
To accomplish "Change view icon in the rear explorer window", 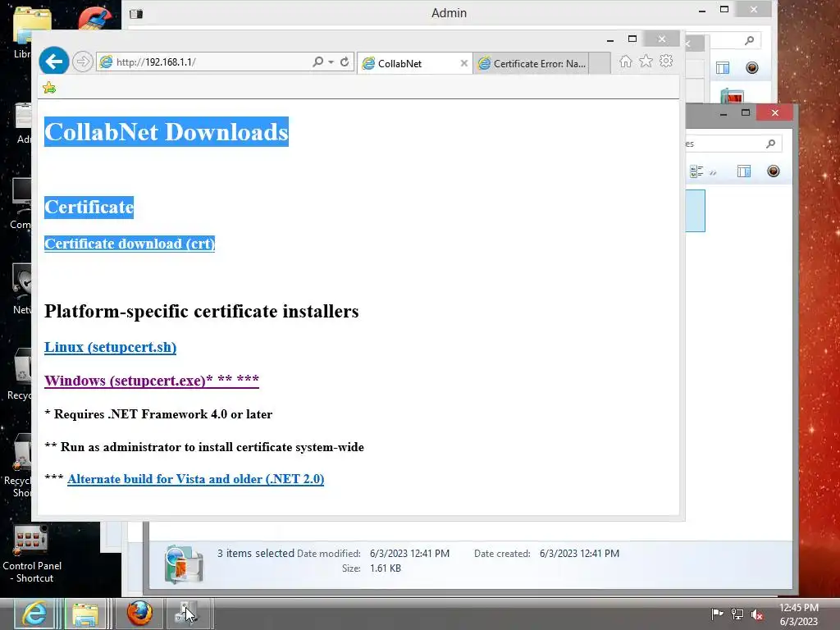I will coord(696,171).
